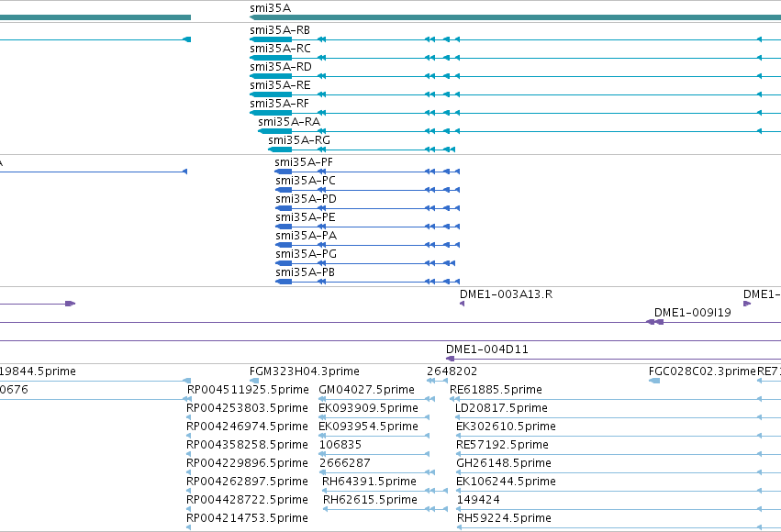
Task: Select EST RP004253803.5prime
Action: click(247, 408)
